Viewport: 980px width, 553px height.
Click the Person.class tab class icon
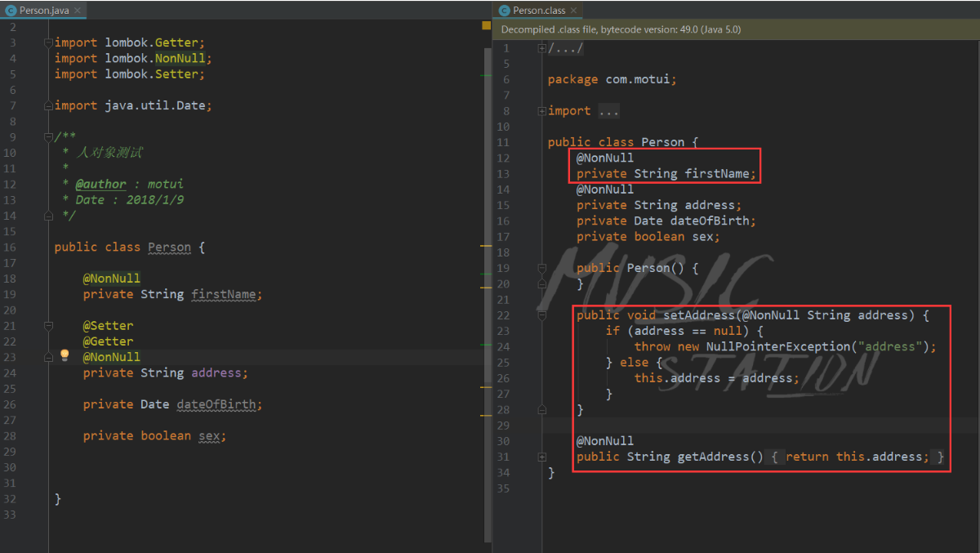[x=504, y=11]
